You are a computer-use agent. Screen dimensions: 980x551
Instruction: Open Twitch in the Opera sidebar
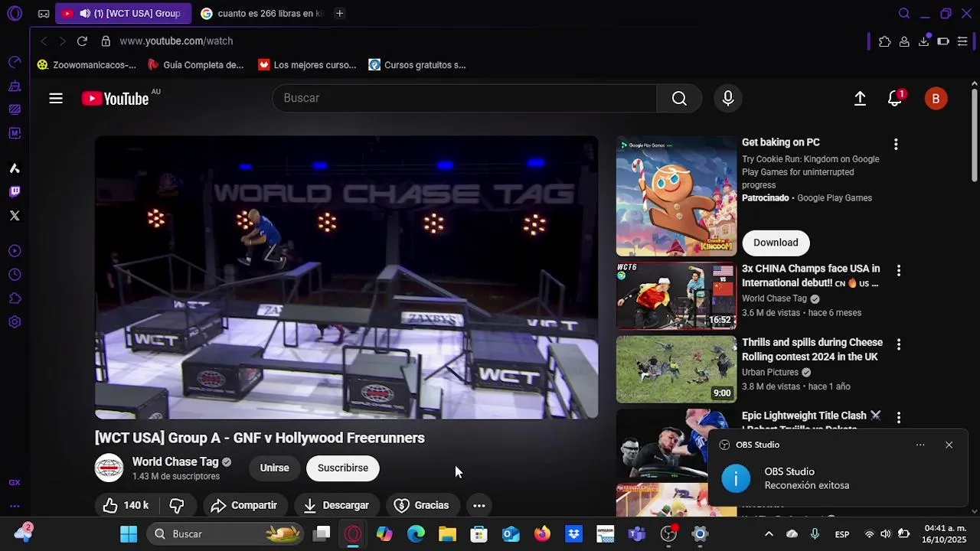(x=15, y=192)
